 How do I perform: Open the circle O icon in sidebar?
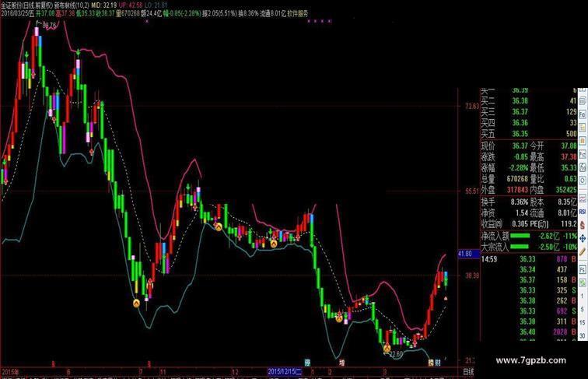point(583,181)
